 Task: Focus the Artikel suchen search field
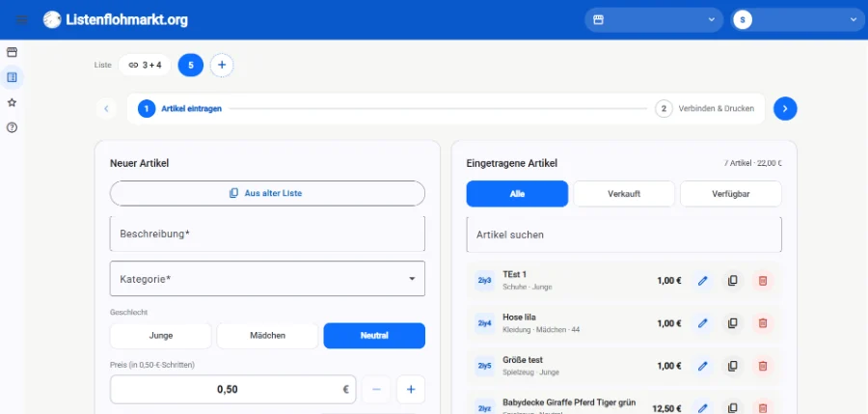point(624,235)
